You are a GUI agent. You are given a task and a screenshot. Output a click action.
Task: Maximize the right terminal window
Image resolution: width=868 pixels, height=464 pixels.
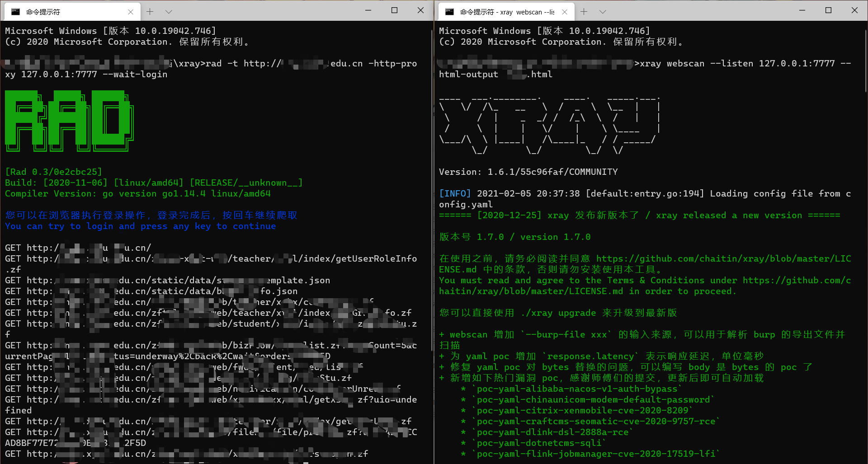828,10
